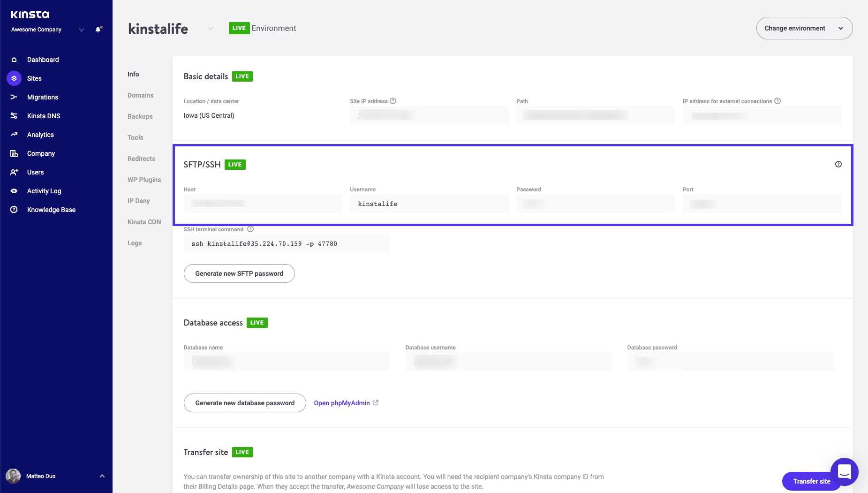Click SSH terminal command help icon
868x493 pixels.
pos(250,229)
